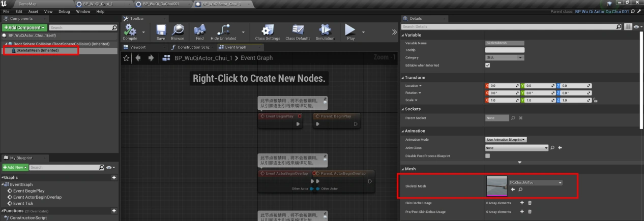Use selected asset arrow under SK_Chui_MuTou
The image size is (644, 221).
[x=513, y=190]
